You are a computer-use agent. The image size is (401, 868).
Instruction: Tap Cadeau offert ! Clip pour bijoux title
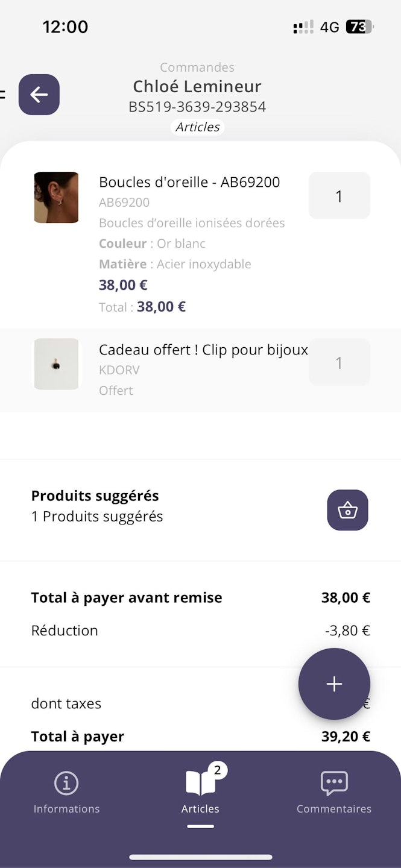pyautogui.click(x=203, y=350)
